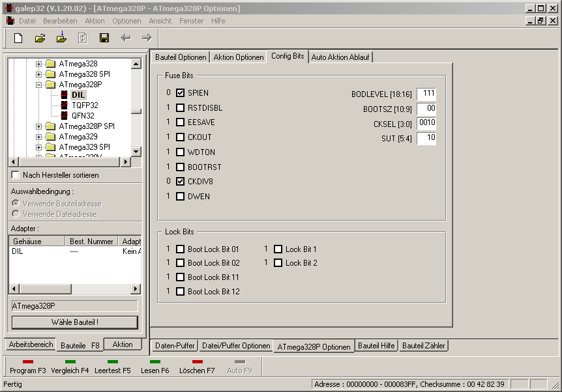The height and width of the screenshot is (392, 562).
Task: Enable the BOOTRST fuse bit
Action: pyautogui.click(x=181, y=167)
